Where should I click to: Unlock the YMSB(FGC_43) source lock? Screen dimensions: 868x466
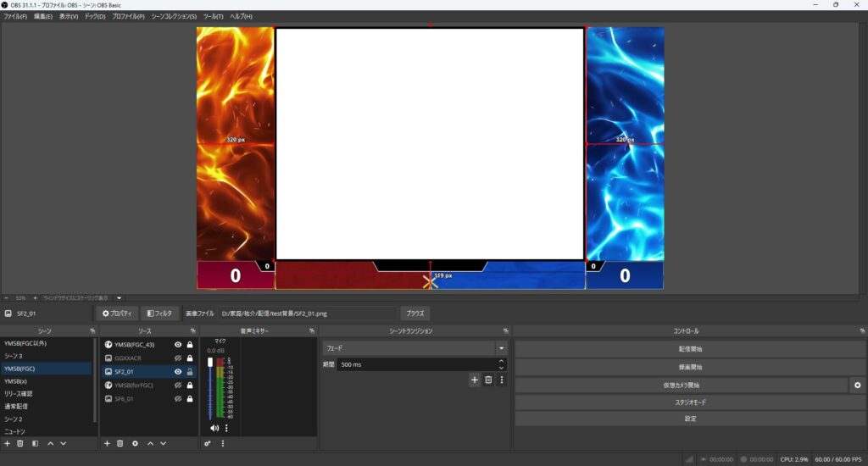point(190,344)
